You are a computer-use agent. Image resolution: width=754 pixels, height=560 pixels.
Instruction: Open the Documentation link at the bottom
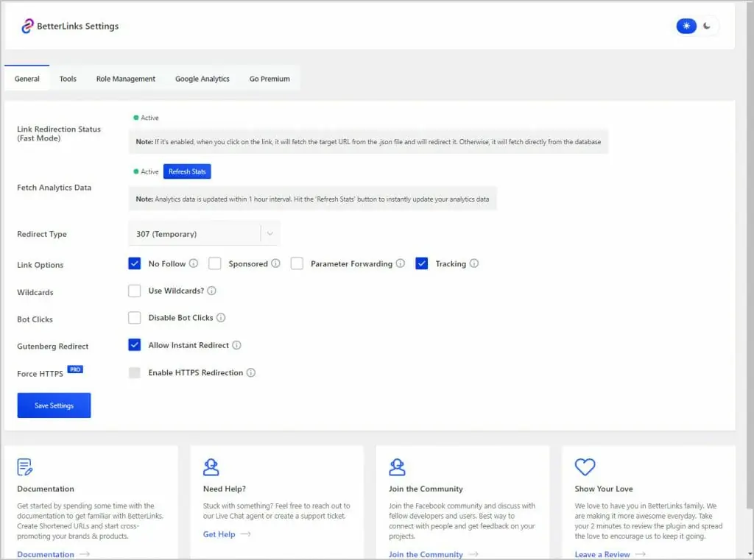click(46, 554)
